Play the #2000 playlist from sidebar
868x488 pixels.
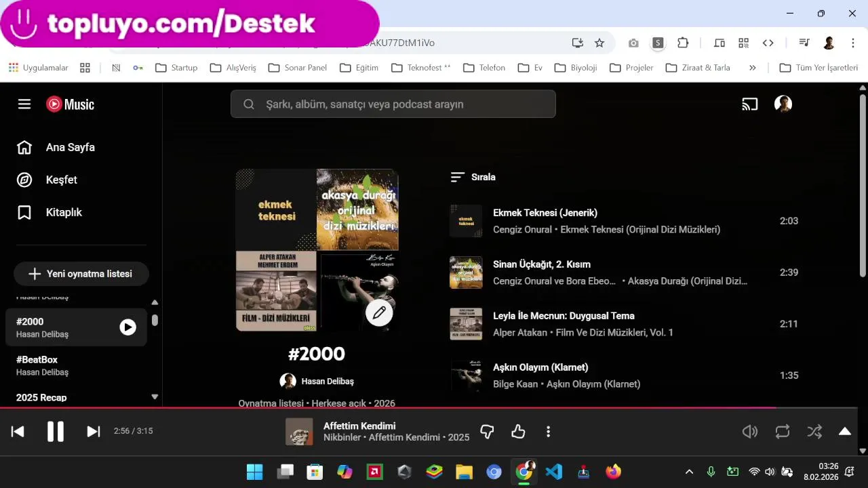(x=127, y=327)
